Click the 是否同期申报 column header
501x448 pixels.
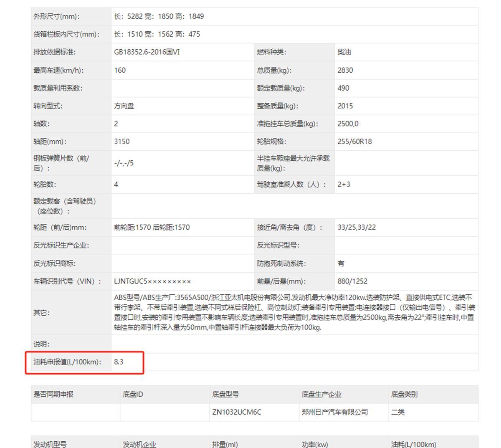(53, 394)
